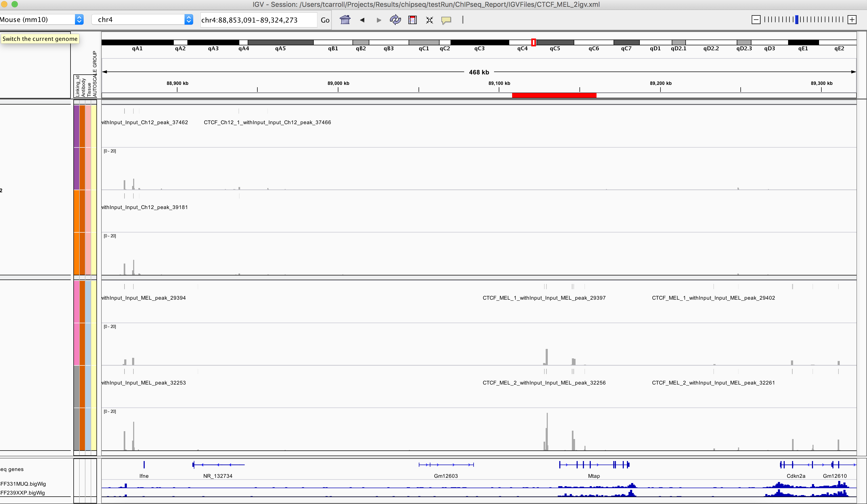Click the light blue Tissue attribute swatch
The height and width of the screenshot is (504, 867).
88,365
